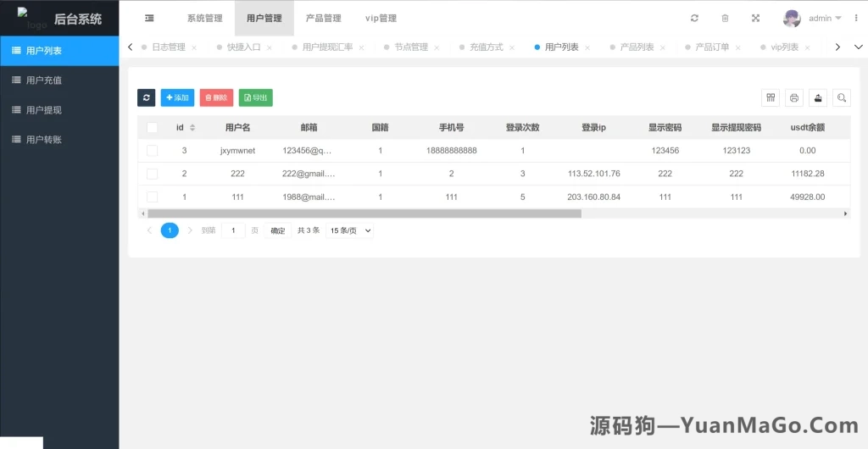The image size is (868, 449).
Task: Close the 用户提现汇率 tab
Action: point(361,48)
